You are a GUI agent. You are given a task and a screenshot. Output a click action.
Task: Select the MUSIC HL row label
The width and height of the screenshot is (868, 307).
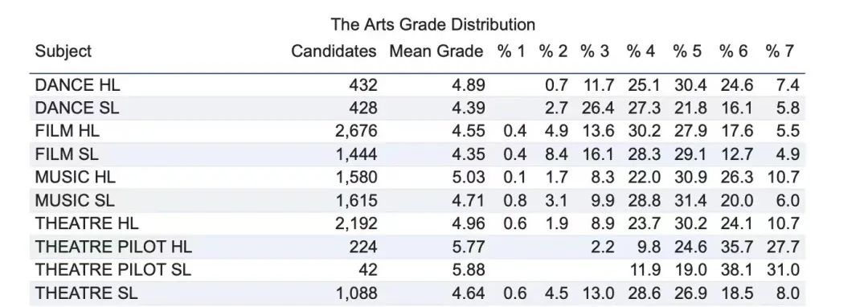(x=76, y=177)
